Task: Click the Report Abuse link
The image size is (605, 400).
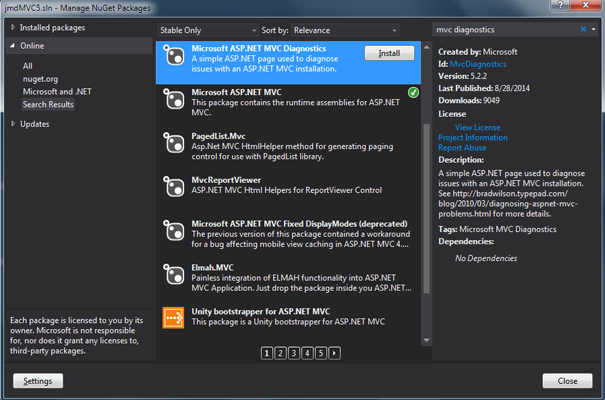Action: (462, 148)
